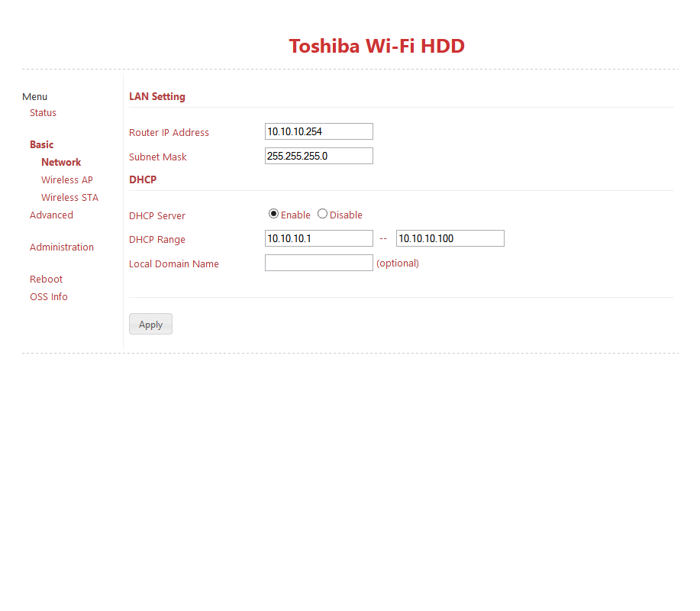
Task: Open the OSS Info page
Action: pyautogui.click(x=49, y=296)
